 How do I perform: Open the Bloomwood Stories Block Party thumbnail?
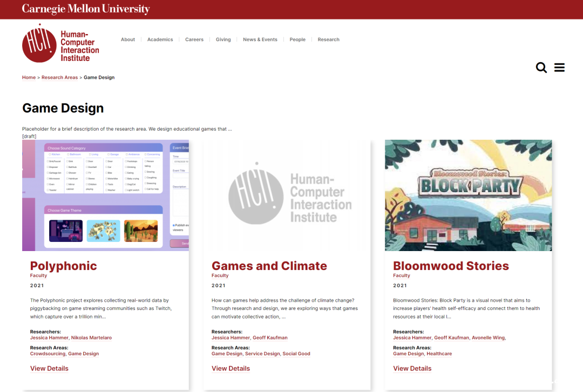click(x=469, y=195)
